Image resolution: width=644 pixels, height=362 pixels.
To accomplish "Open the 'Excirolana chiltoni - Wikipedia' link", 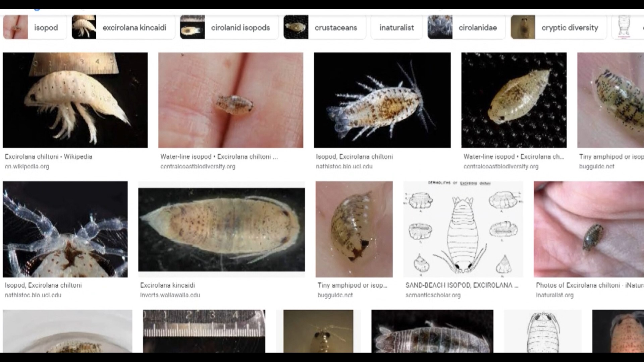I will pos(48,157).
